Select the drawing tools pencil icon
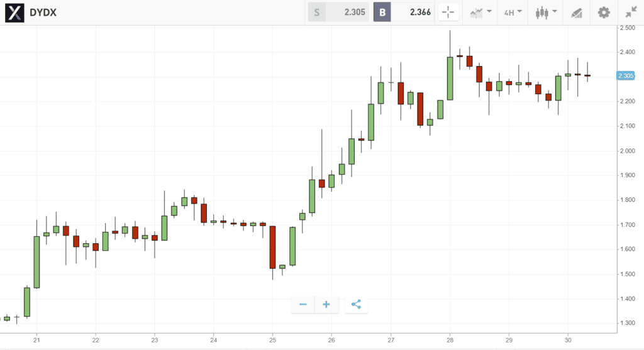 [577, 13]
